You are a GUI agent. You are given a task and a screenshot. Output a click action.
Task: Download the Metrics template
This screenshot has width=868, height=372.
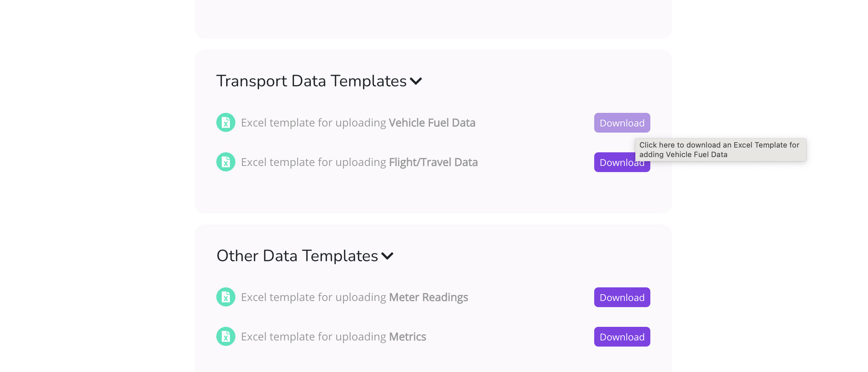(622, 336)
